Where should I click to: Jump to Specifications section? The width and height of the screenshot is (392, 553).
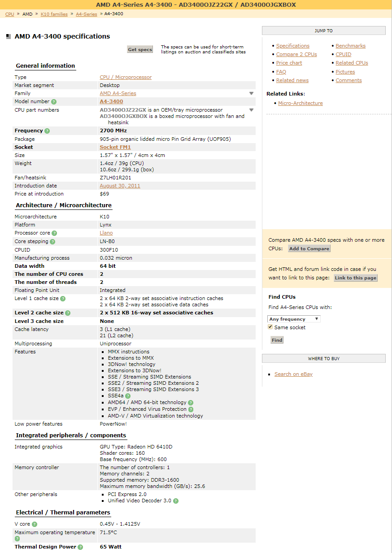point(293,46)
